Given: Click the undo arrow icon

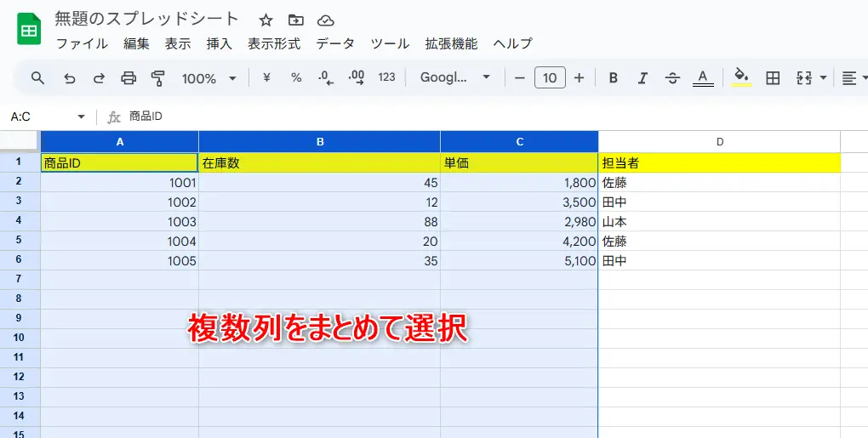Looking at the screenshot, I should 70,78.
